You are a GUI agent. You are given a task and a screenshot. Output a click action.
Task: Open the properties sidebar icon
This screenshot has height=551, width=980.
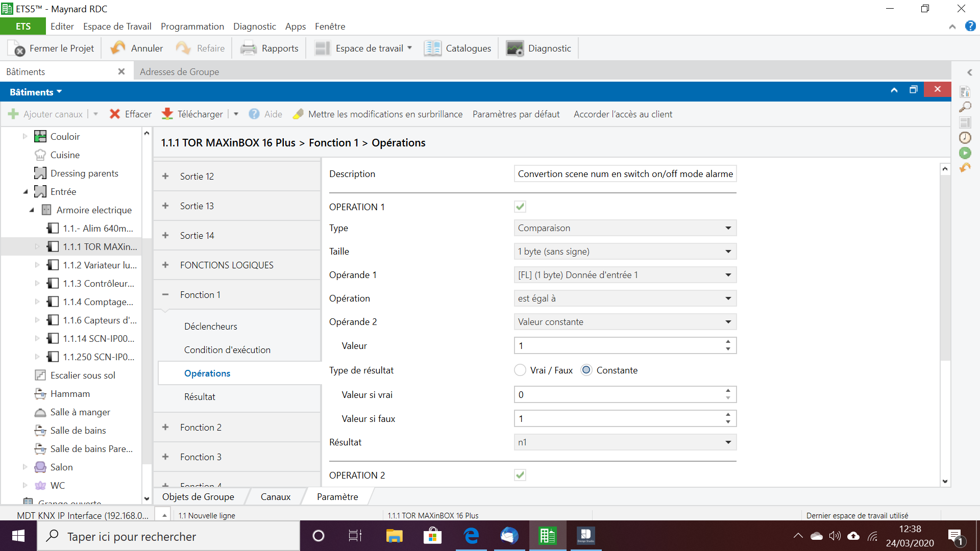[x=965, y=92]
